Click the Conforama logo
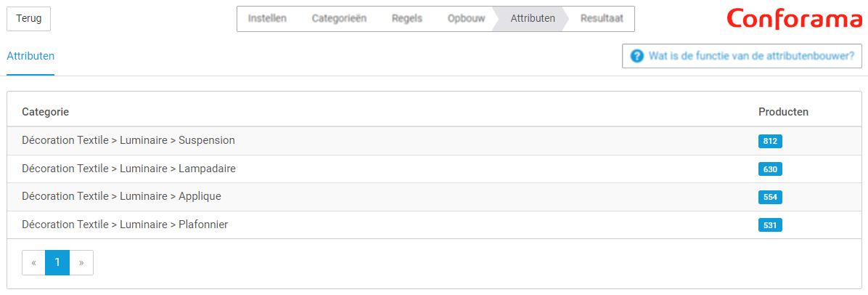The height and width of the screenshot is (295, 868). tap(795, 20)
